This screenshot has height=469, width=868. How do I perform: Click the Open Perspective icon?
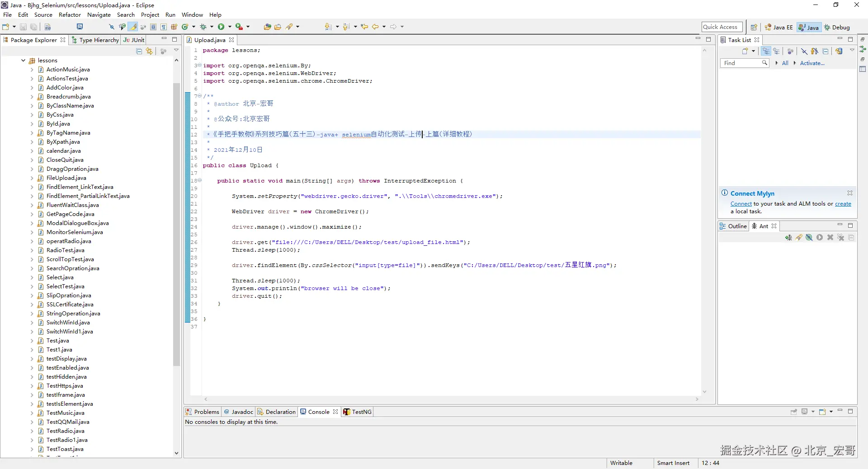coord(754,27)
